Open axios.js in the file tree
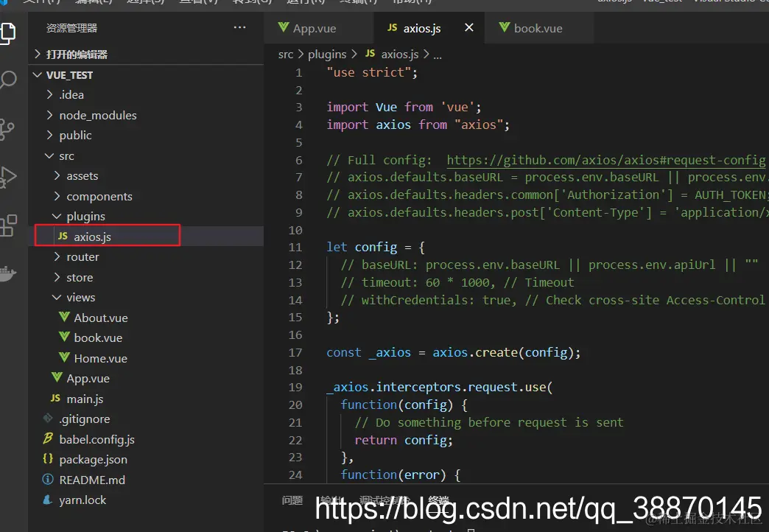The height and width of the screenshot is (532, 769). click(147, 237)
